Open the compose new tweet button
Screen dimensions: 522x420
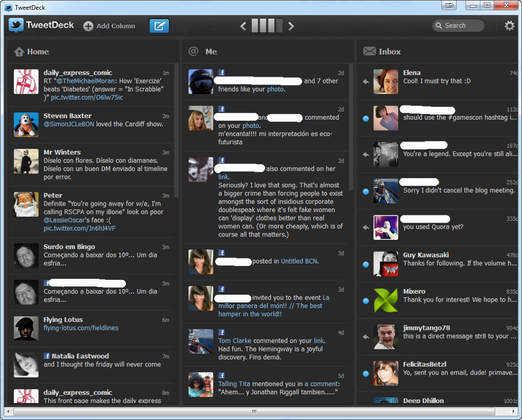[x=159, y=26]
